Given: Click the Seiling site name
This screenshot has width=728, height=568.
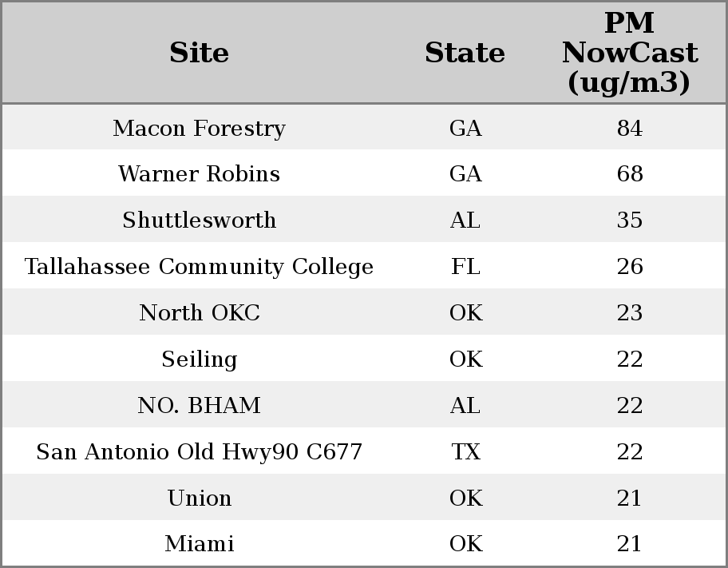Looking at the screenshot, I should (x=199, y=359).
